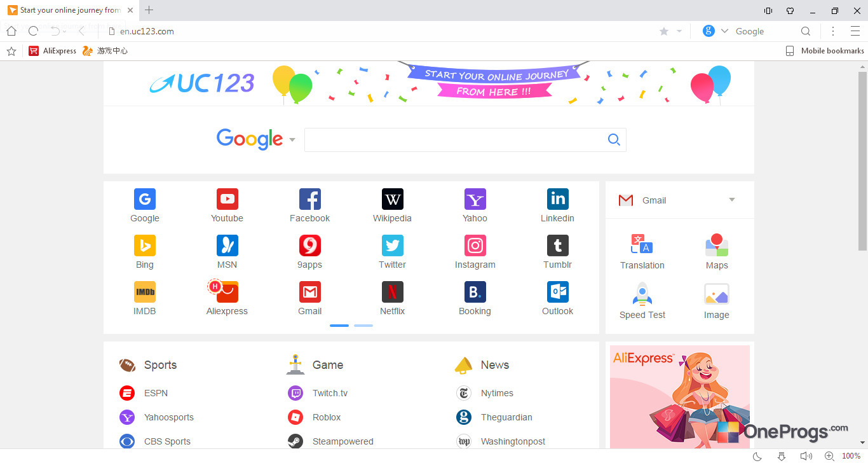Switch to the second page of site tiles
Viewport: 868px width, 463px height.
(x=363, y=326)
